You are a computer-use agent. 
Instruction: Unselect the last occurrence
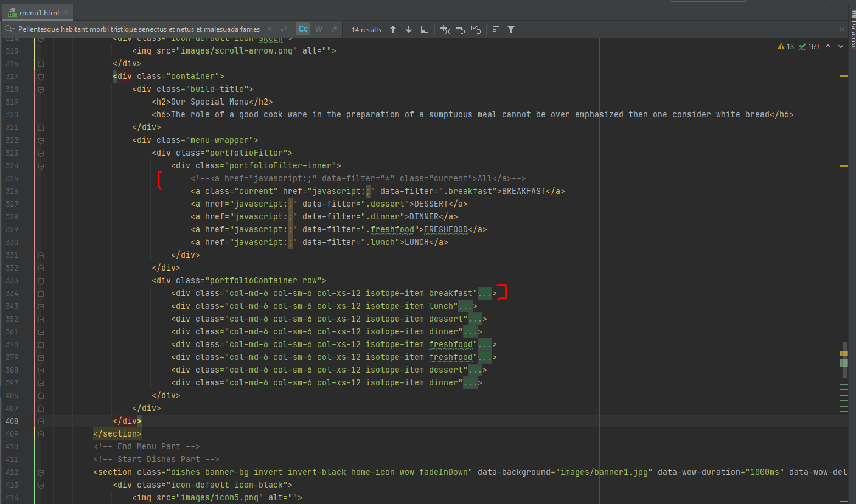point(461,29)
